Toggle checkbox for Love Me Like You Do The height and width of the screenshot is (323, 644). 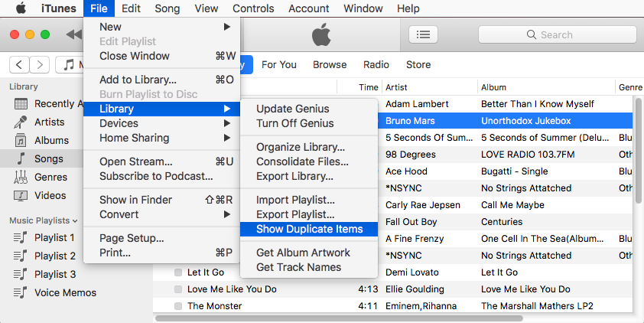click(x=178, y=290)
